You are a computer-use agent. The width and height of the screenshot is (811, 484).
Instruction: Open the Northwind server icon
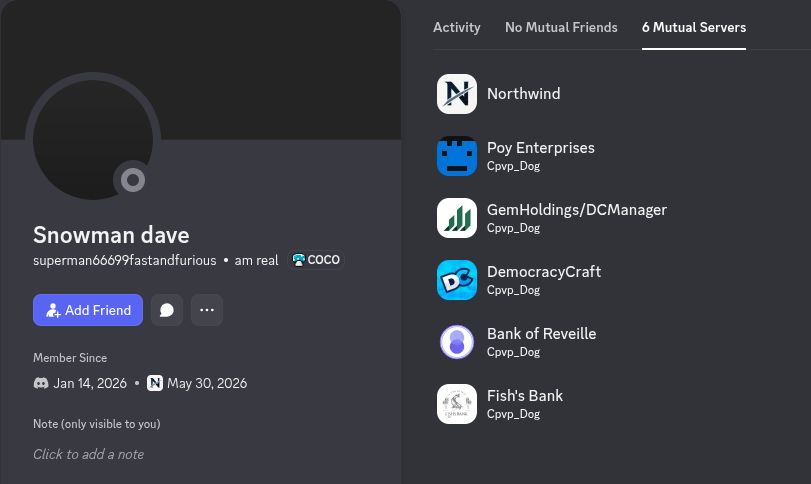tap(457, 94)
